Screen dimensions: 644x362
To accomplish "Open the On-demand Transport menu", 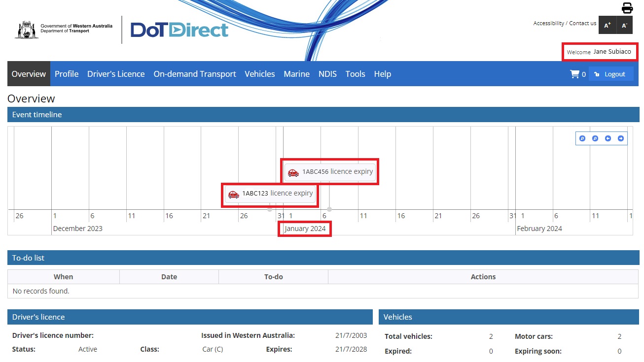I will 195,74.
